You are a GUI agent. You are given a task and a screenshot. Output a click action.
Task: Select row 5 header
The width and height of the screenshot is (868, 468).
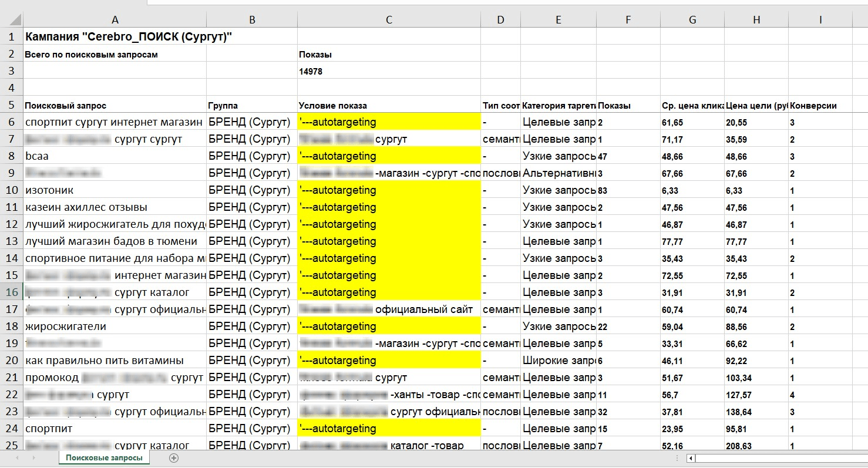pos(11,106)
